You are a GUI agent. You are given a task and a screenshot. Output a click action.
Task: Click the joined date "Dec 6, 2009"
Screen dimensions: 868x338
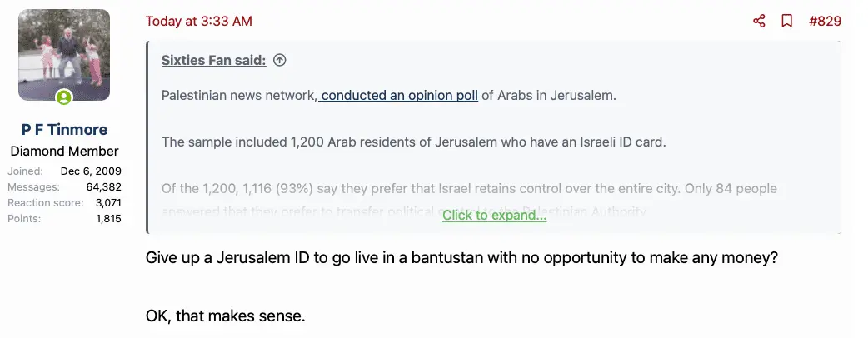pyautogui.click(x=91, y=171)
